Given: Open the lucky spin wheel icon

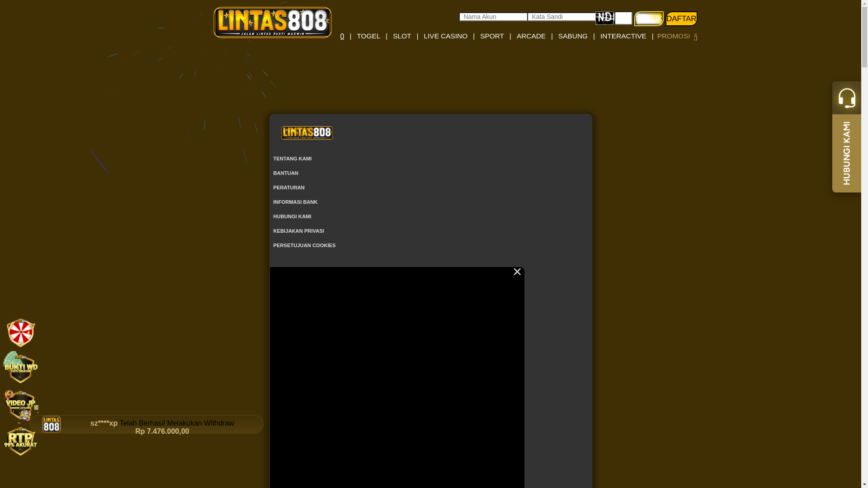Looking at the screenshot, I should click(21, 333).
